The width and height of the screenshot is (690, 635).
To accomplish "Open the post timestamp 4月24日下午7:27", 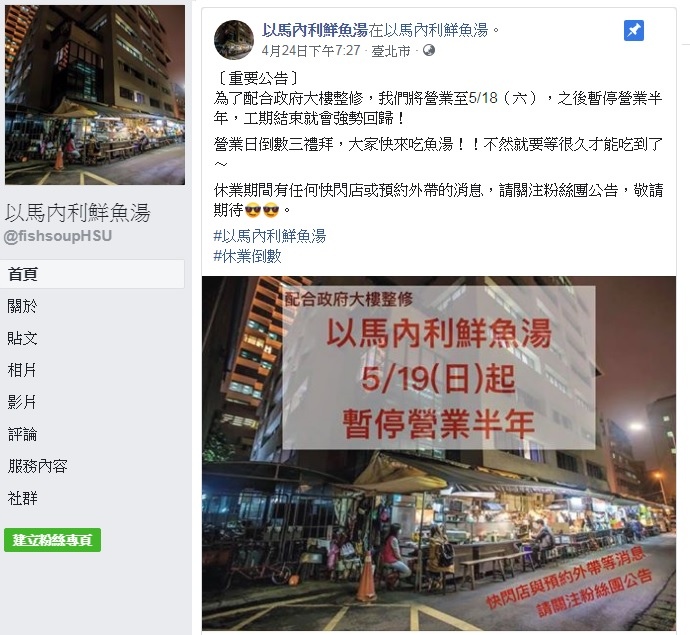I will [311, 51].
